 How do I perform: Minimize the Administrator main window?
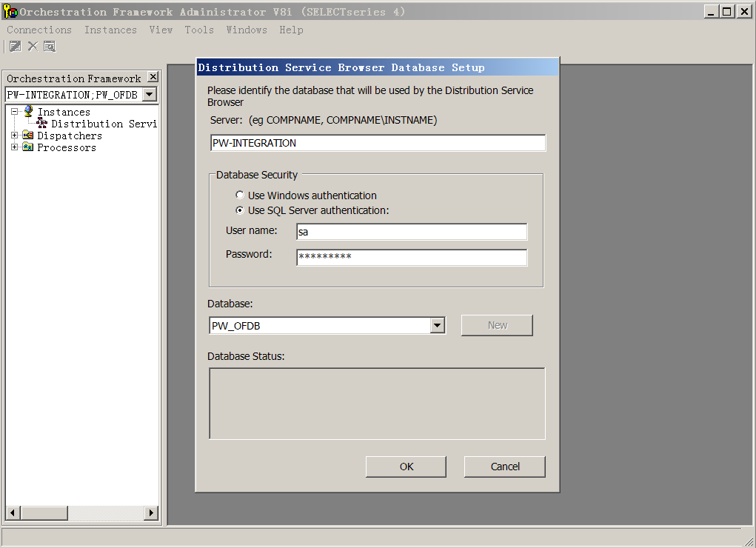click(x=711, y=12)
